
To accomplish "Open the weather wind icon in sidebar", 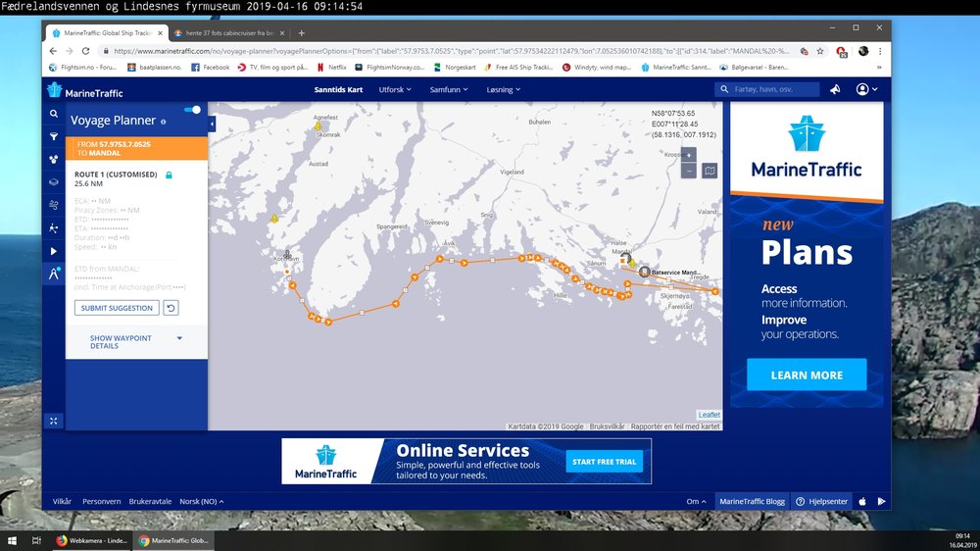I will pyautogui.click(x=54, y=205).
